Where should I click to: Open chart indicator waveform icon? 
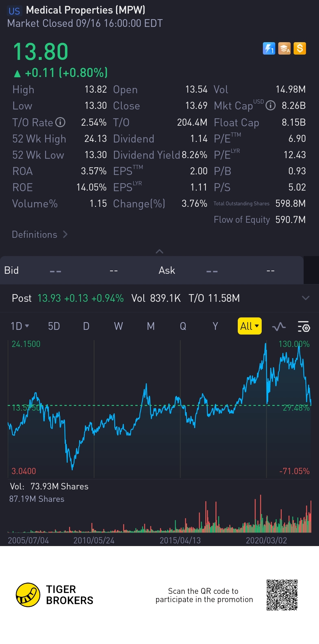(279, 326)
